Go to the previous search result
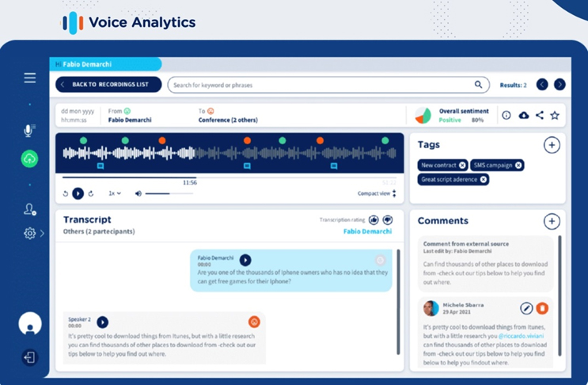Viewport: 588px width, 385px height. coord(542,85)
